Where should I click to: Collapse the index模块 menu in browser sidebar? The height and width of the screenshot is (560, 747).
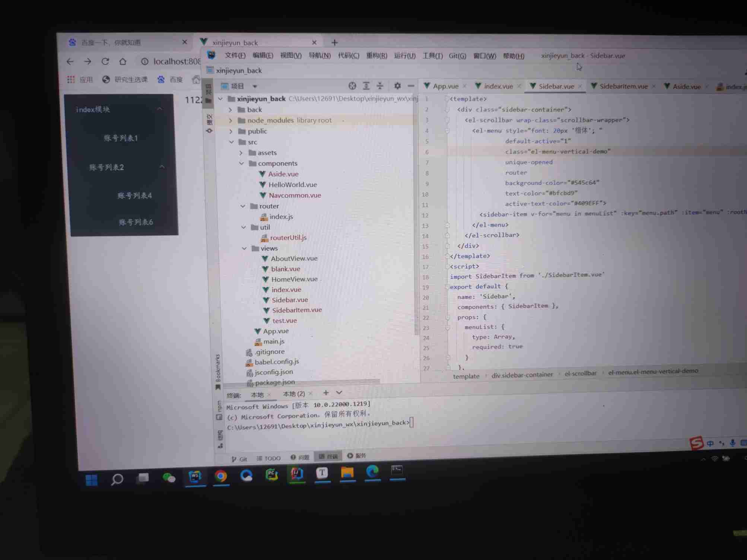pyautogui.click(x=160, y=109)
